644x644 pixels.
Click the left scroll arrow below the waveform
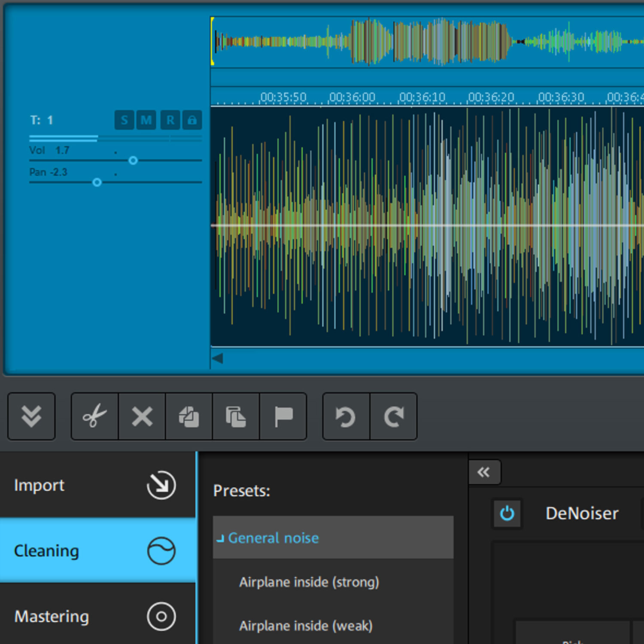coord(217,358)
